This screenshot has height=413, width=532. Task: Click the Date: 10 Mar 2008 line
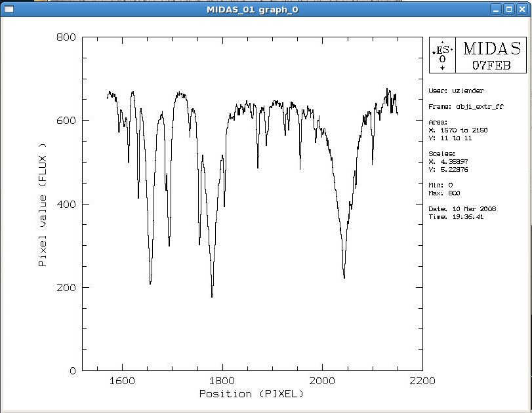pos(462,209)
